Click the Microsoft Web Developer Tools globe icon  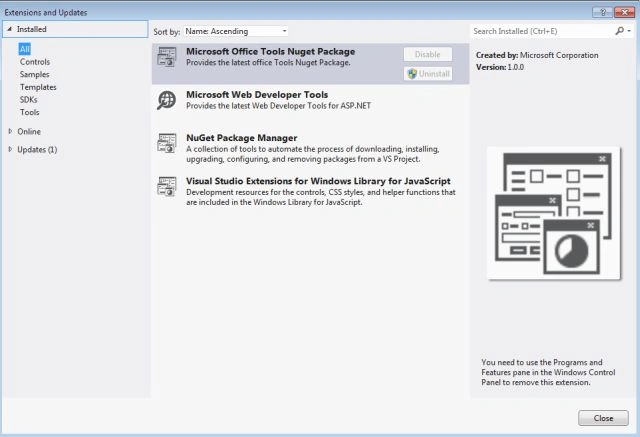click(x=167, y=100)
